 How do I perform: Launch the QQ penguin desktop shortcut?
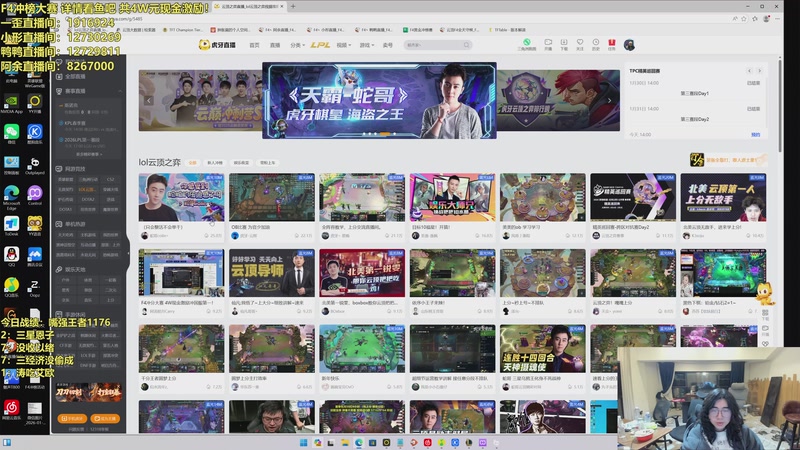point(12,256)
